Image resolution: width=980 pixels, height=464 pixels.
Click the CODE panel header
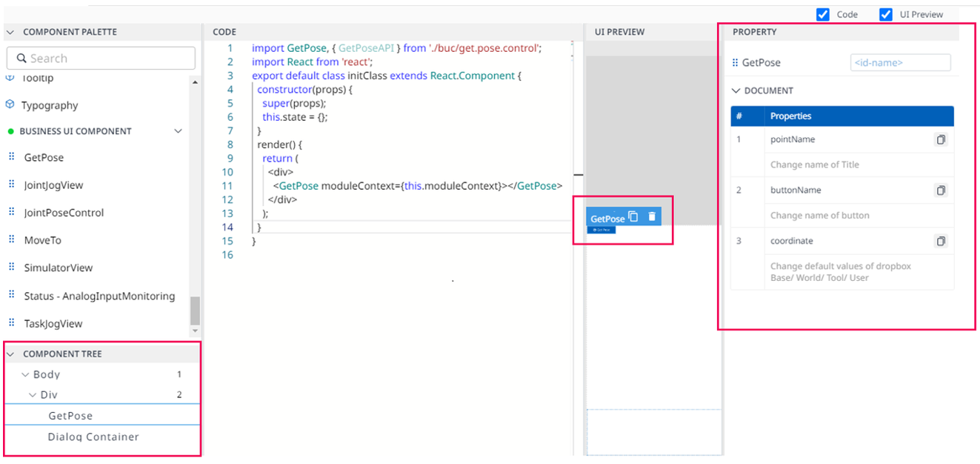pyautogui.click(x=224, y=32)
